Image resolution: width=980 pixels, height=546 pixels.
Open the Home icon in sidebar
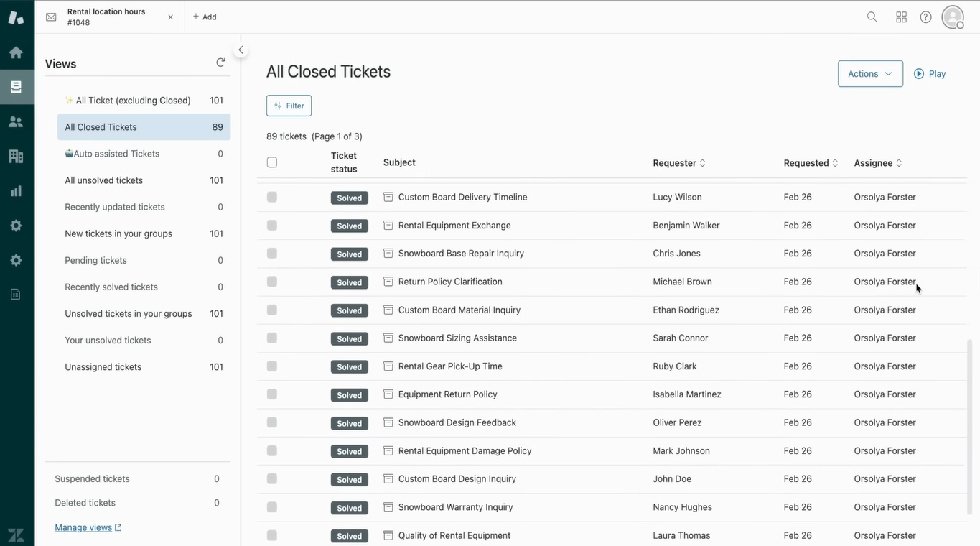[16, 52]
